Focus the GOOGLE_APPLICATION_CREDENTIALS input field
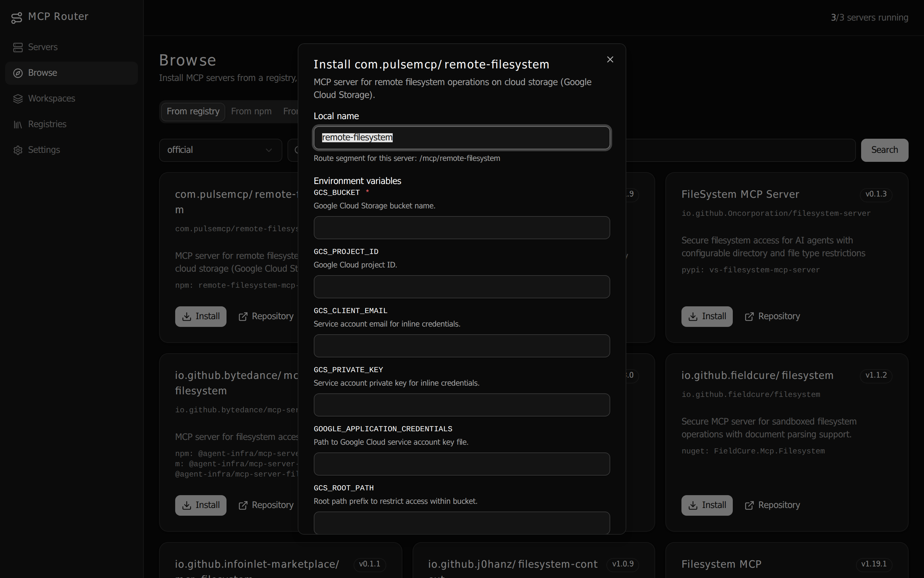Viewport: 924px width, 578px height. [x=462, y=464]
